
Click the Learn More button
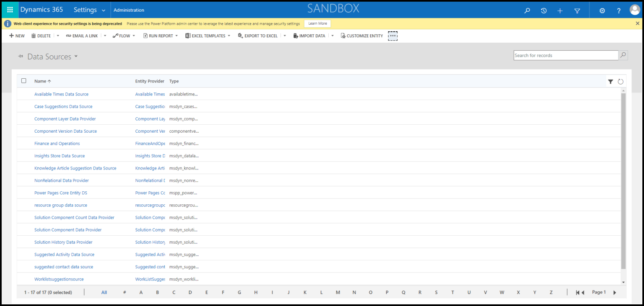click(x=317, y=23)
